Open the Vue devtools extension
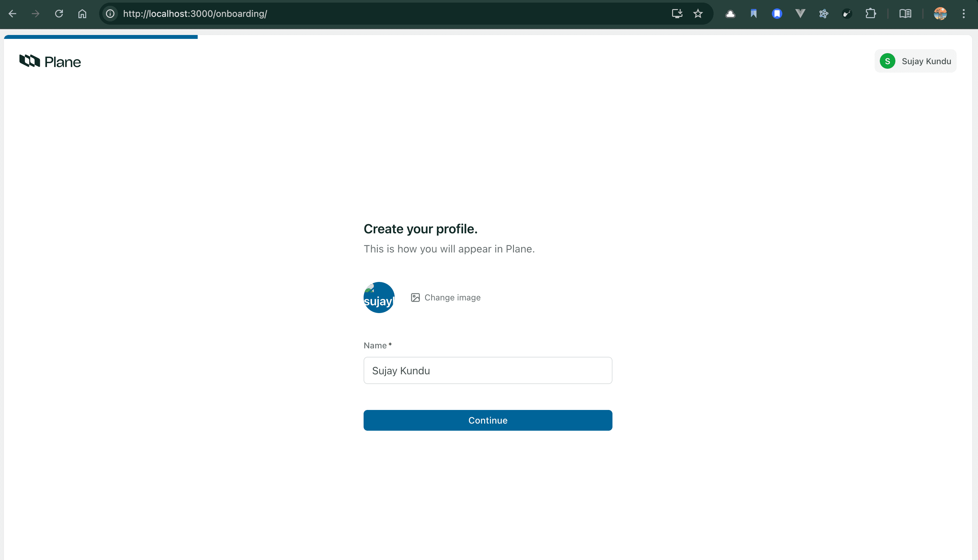Image resolution: width=978 pixels, height=560 pixels. [x=800, y=14]
